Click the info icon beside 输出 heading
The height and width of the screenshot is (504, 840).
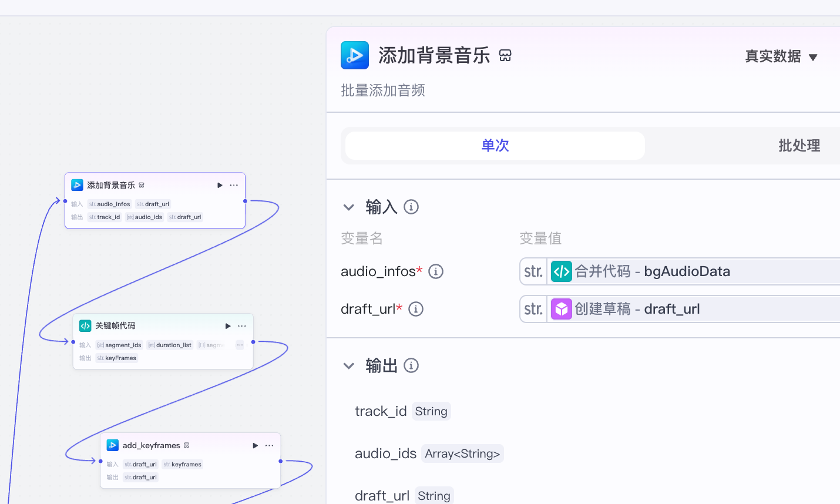pos(411,365)
